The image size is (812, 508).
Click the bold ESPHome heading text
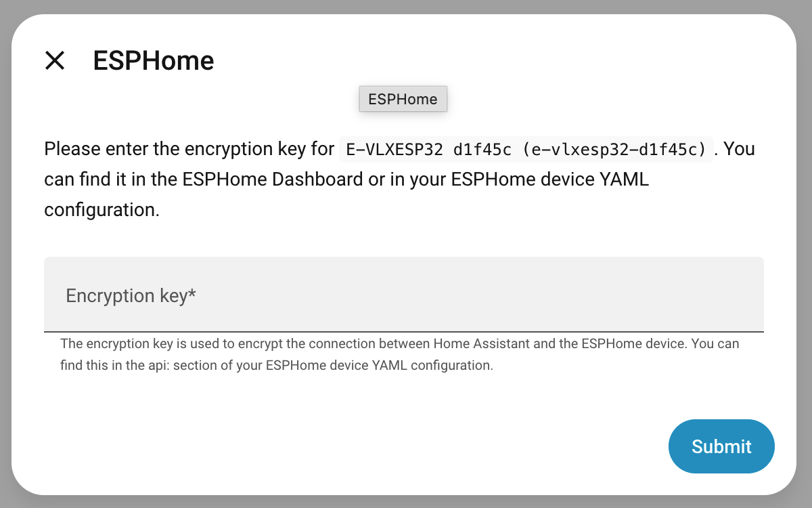point(154,61)
